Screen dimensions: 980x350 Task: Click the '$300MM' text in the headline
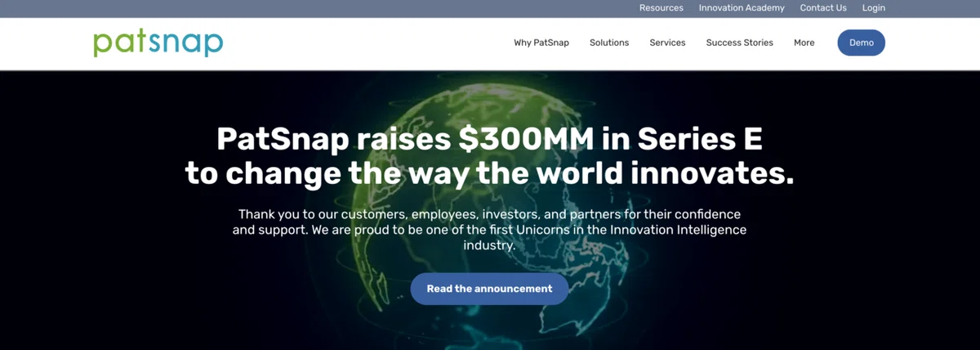[526, 139]
